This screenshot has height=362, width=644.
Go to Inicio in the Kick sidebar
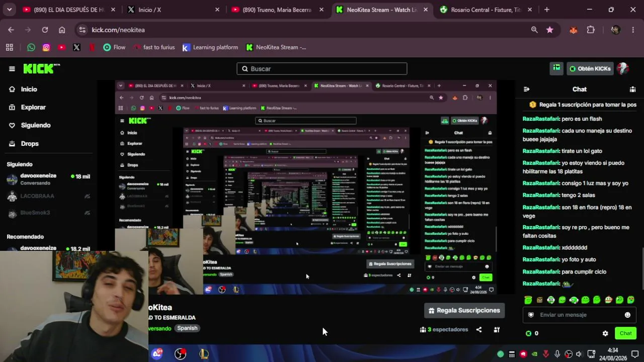[x=29, y=89]
